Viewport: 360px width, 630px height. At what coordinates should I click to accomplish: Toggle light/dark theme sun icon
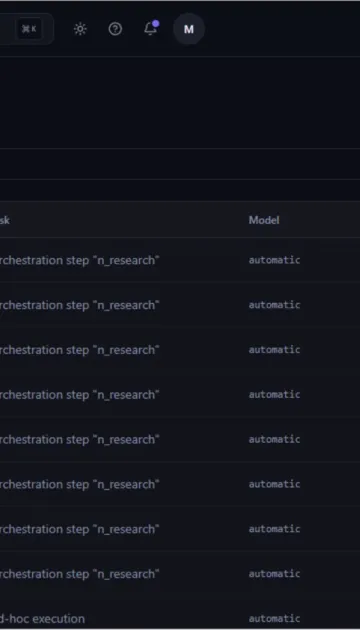coord(80,29)
